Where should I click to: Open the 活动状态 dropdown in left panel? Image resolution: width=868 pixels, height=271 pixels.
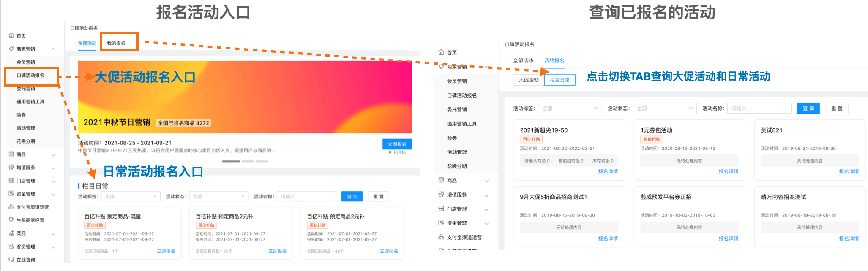[x=219, y=196]
